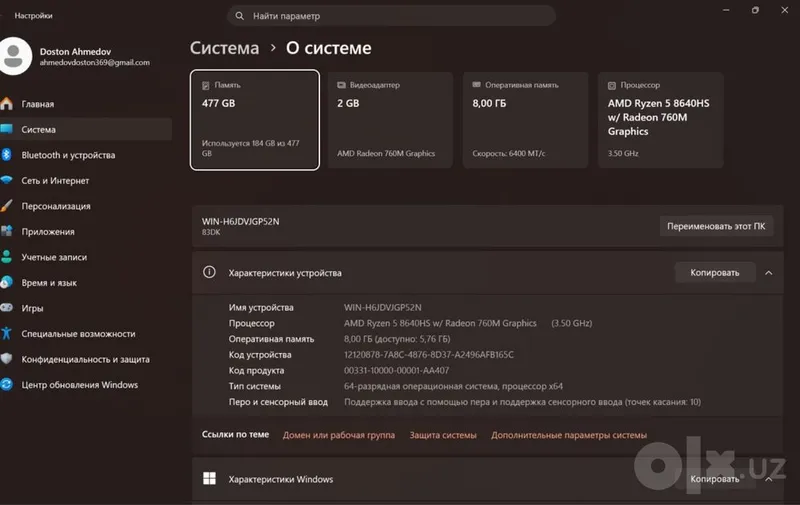The image size is (800, 505).
Task: Click Переименовать этот ПК button
Action: pyautogui.click(x=716, y=226)
